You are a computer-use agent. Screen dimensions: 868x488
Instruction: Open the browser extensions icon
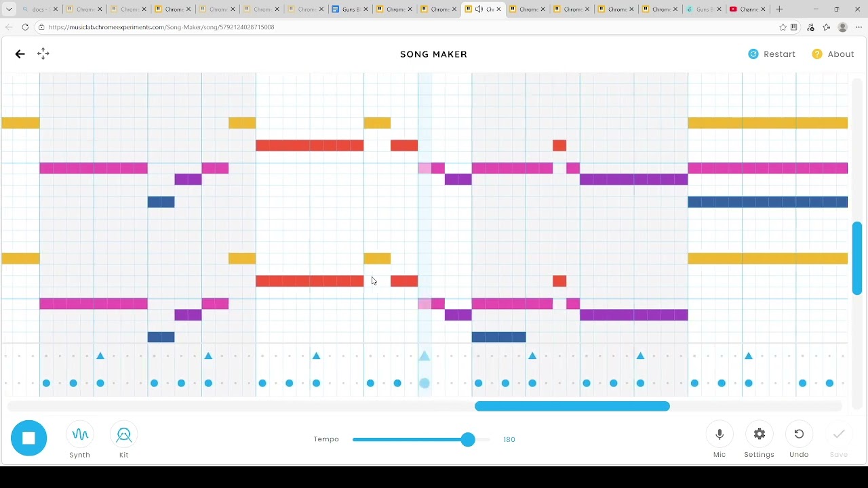point(811,27)
